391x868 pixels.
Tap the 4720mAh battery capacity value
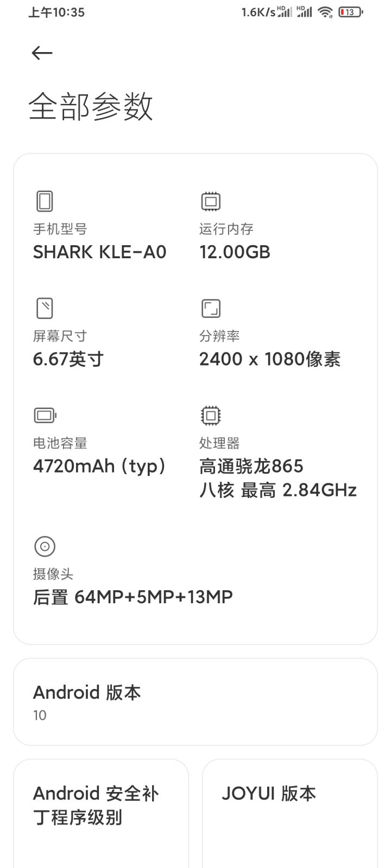pyautogui.click(x=99, y=466)
